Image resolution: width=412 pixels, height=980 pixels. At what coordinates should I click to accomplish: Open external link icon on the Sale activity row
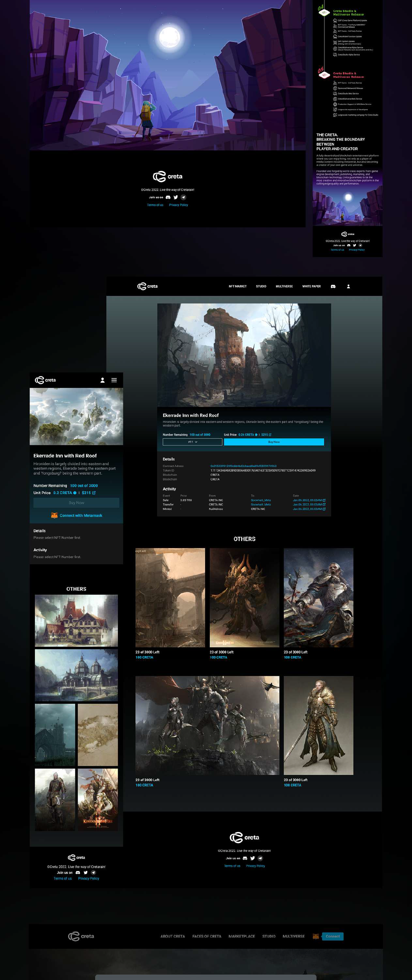click(x=324, y=500)
